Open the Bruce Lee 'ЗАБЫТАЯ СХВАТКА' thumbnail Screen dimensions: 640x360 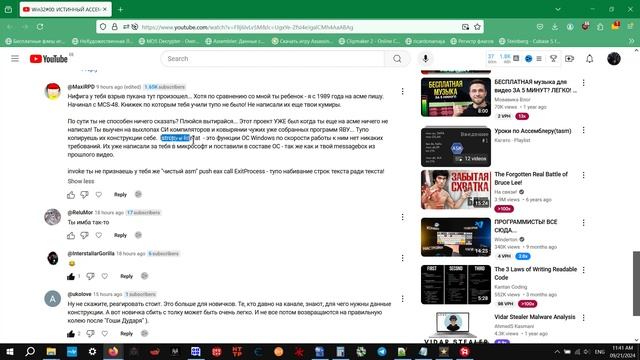click(456, 189)
